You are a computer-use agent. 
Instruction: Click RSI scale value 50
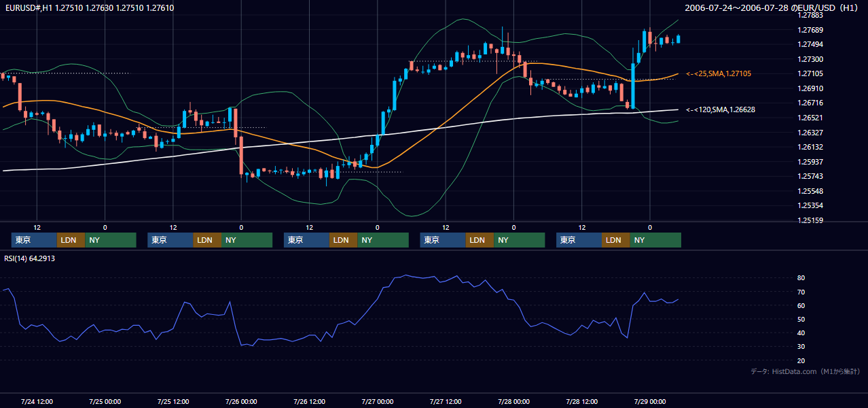(801, 319)
